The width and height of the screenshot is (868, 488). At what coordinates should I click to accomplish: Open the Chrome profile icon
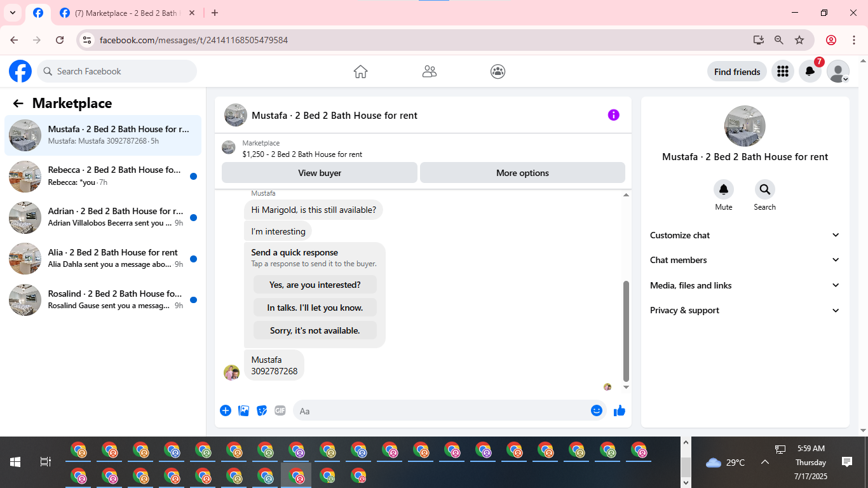point(831,40)
